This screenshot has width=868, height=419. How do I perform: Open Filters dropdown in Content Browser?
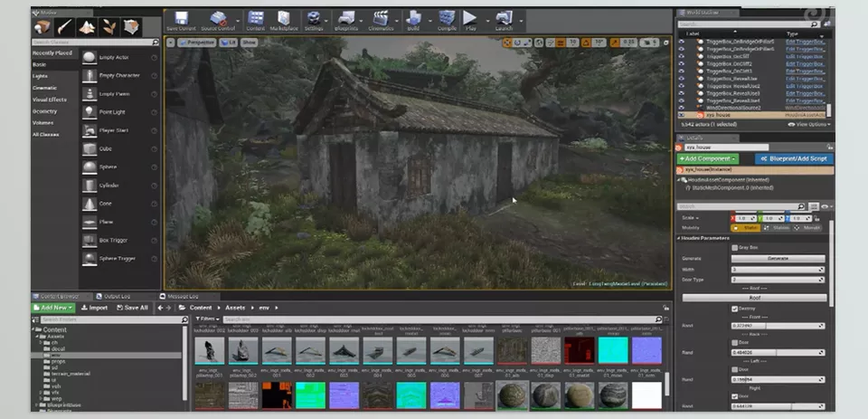click(208, 319)
